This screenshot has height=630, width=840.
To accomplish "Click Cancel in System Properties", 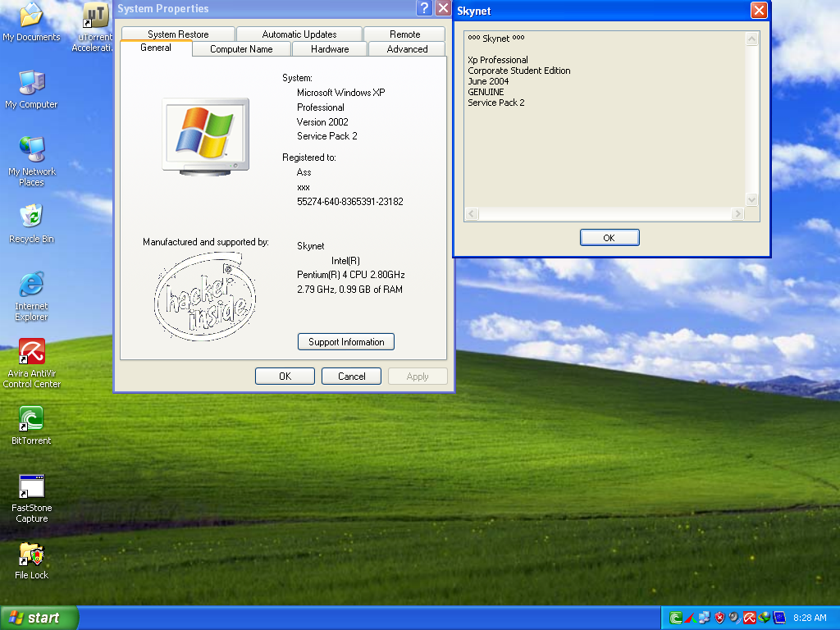I will tap(351, 376).
